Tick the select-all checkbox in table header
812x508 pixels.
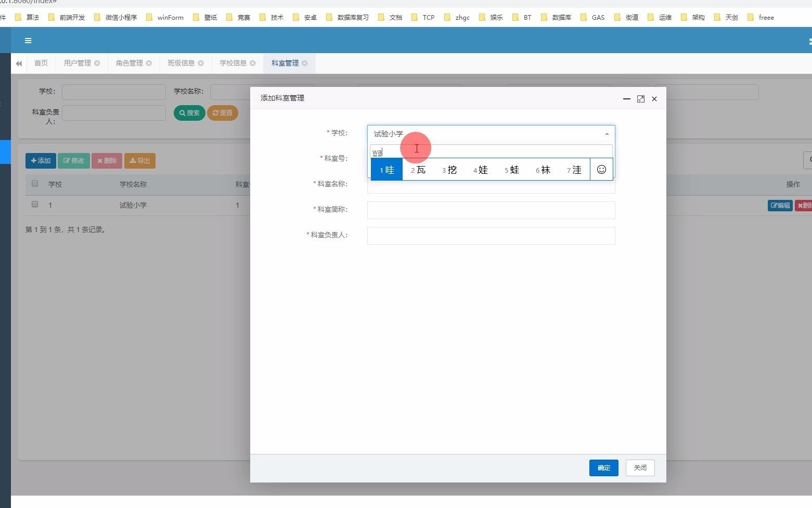35,183
